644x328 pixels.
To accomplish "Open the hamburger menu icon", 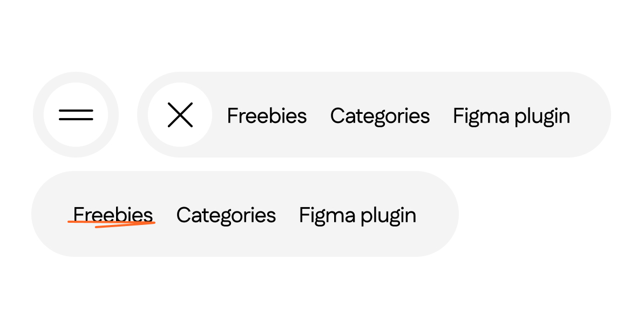I will click(x=76, y=115).
